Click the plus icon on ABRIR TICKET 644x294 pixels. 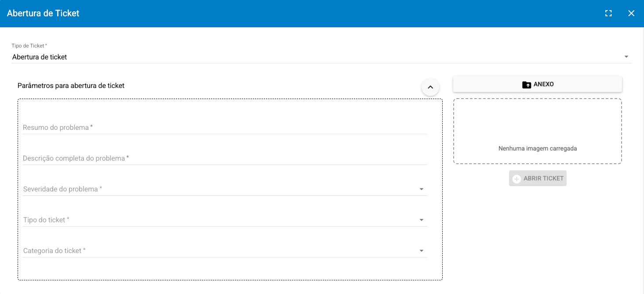pyautogui.click(x=517, y=179)
